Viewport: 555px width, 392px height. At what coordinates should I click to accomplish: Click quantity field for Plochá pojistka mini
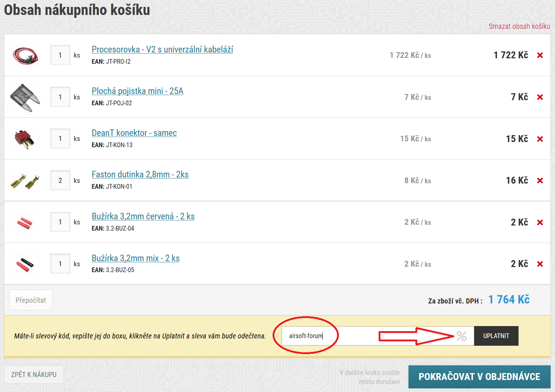60,97
